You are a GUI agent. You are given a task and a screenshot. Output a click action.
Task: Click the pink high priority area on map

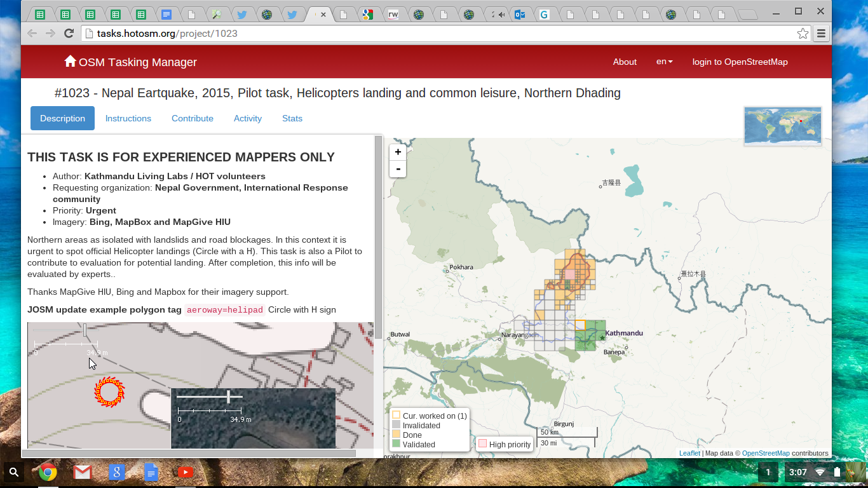[570, 274]
